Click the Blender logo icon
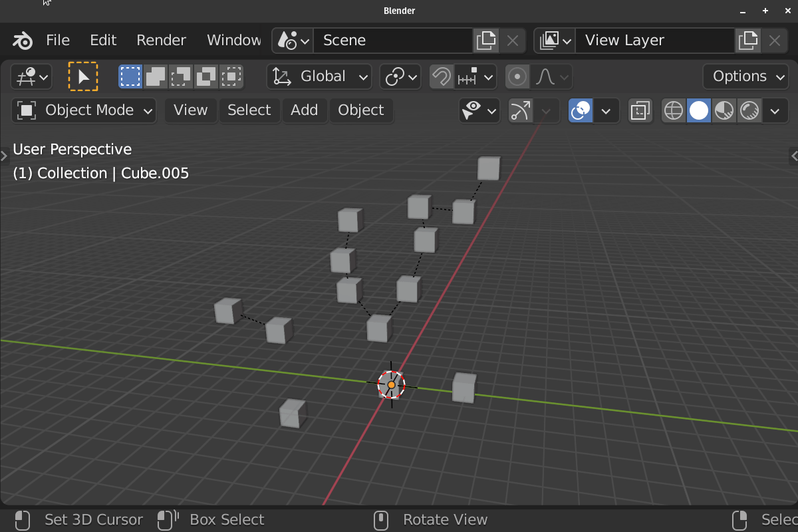The width and height of the screenshot is (798, 532). click(23, 41)
